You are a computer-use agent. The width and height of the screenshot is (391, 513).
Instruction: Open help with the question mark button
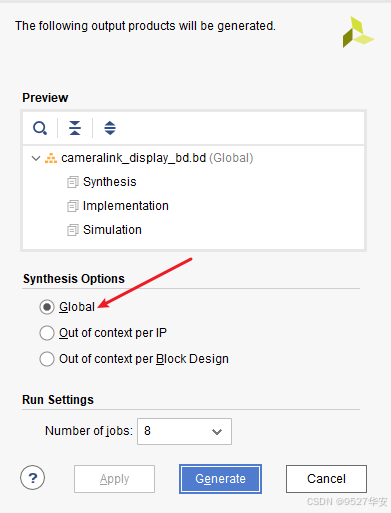coord(32,478)
